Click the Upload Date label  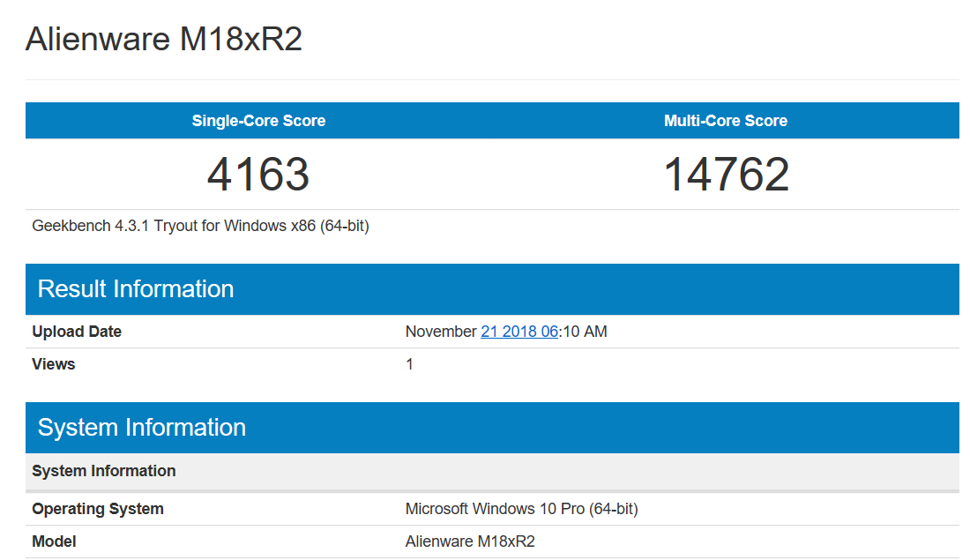tap(77, 332)
